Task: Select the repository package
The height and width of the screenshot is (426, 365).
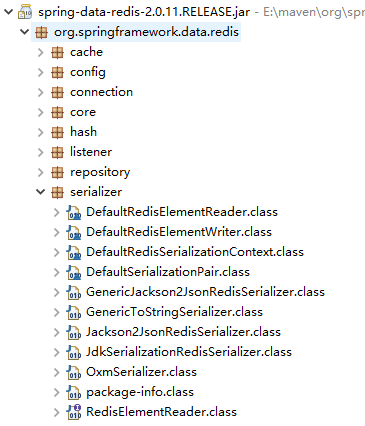Action: [x=100, y=172]
